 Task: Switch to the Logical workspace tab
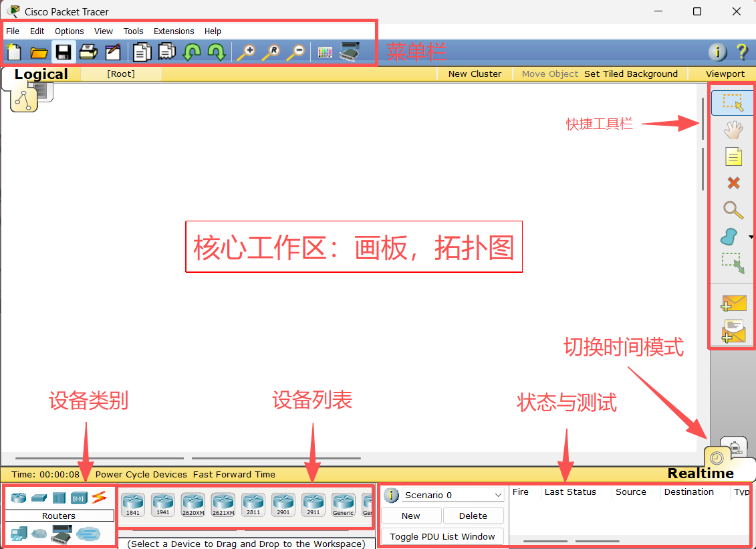[x=41, y=74]
